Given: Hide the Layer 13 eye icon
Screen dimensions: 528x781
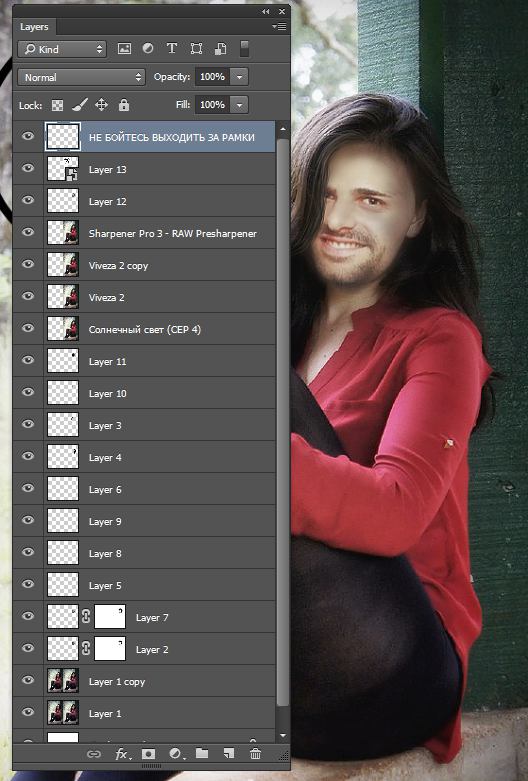Looking at the screenshot, I should 28,168.
